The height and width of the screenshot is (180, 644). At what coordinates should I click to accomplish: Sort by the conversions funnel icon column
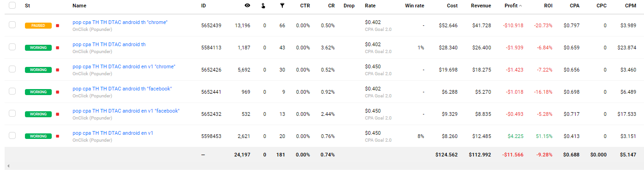click(282, 6)
